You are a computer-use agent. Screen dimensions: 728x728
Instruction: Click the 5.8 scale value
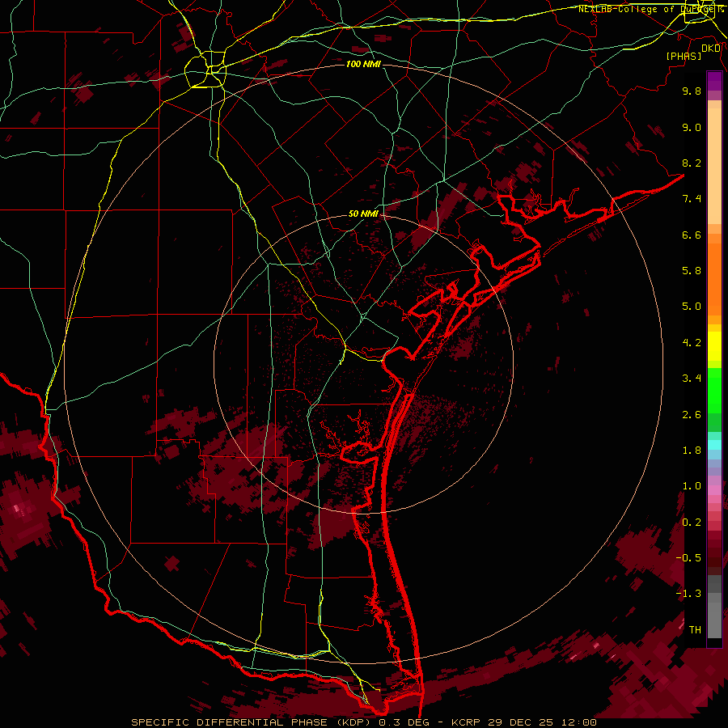point(692,271)
